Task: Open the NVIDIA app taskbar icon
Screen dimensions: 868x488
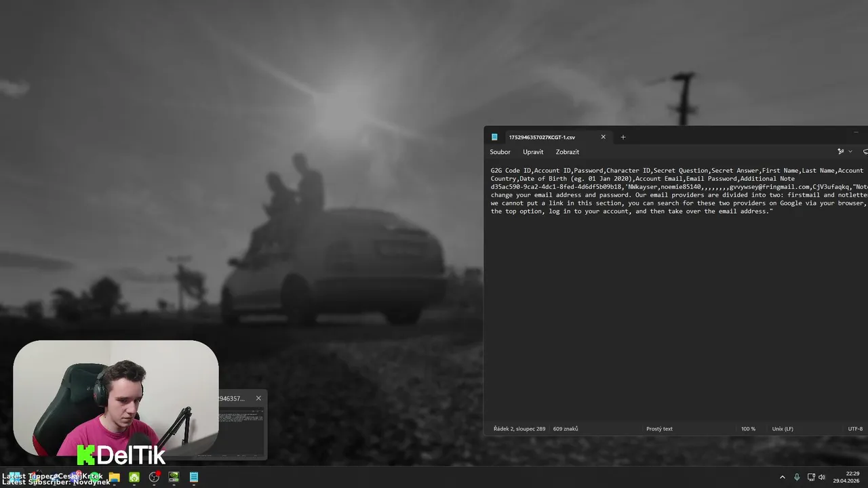Action: tap(174, 477)
